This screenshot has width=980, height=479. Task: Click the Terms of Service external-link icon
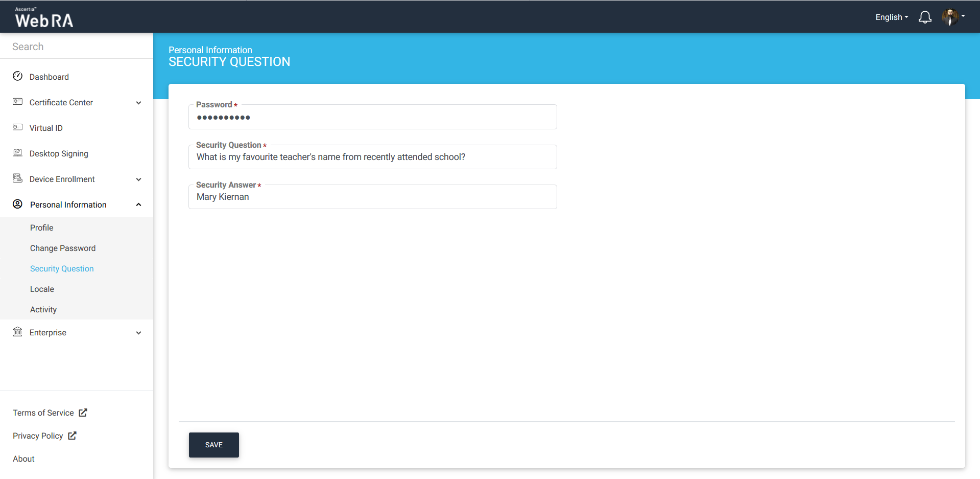click(x=83, y=413)
